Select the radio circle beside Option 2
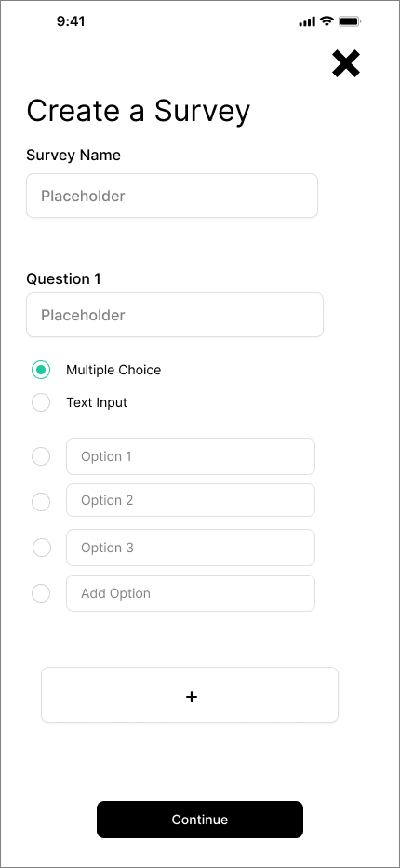 coord(41,502)
